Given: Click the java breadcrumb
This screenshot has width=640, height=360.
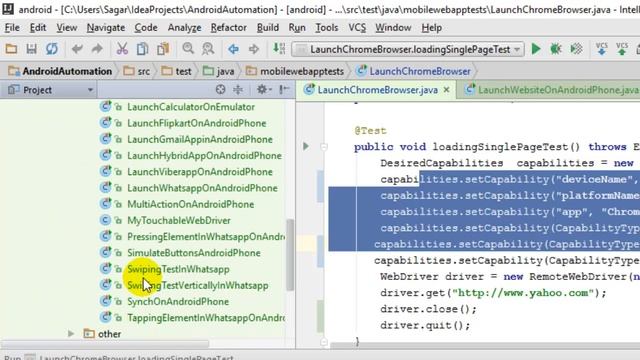Looking at the screenshot, I should click(x=219, y=71).
